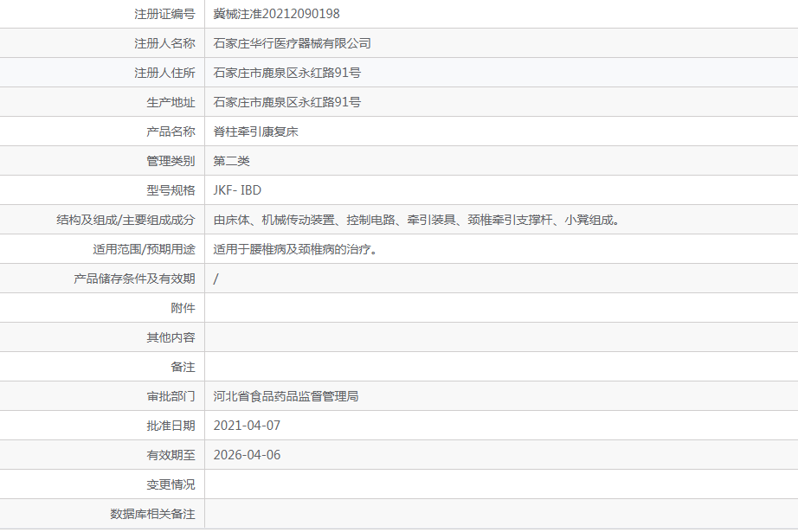The image size is (798, 532).
Task: Select the 备注 label
Action: [183, 368]
